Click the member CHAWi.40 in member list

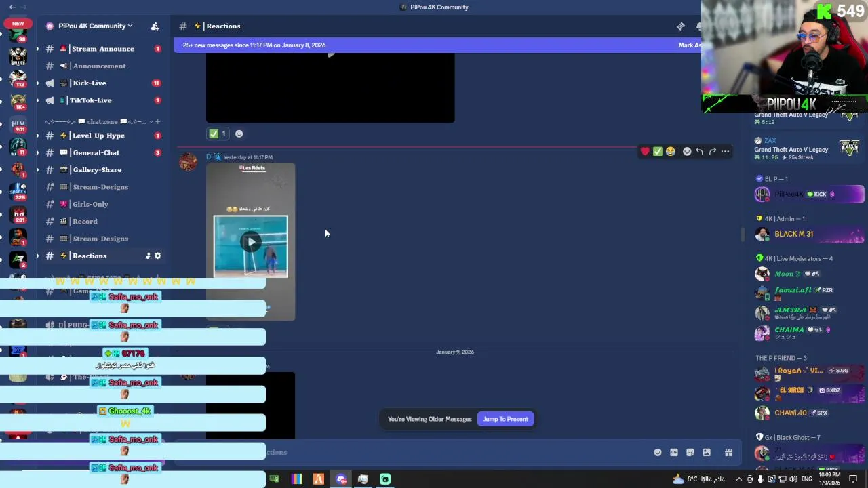pos(808,413)
